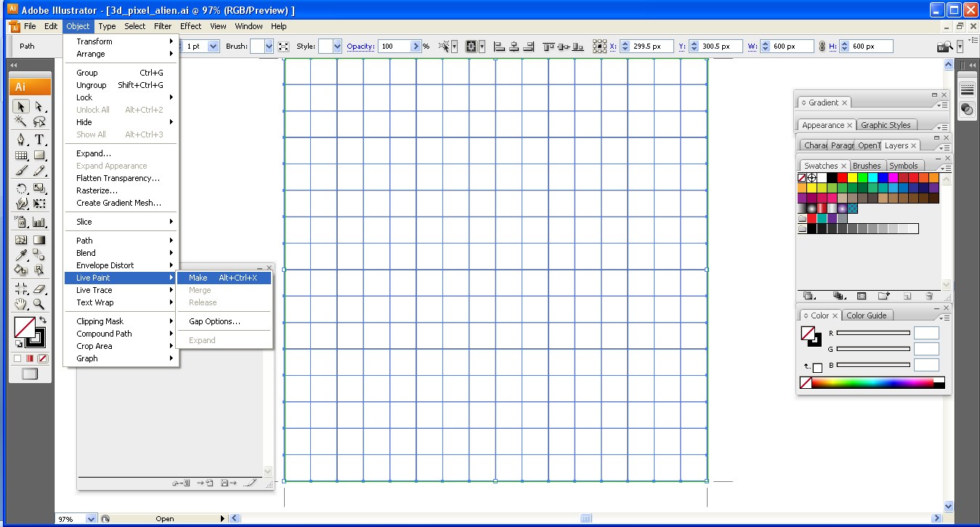Screen dimensions: 980x527
Task: Click the R value field in Color panel
Action: (926, 333)
